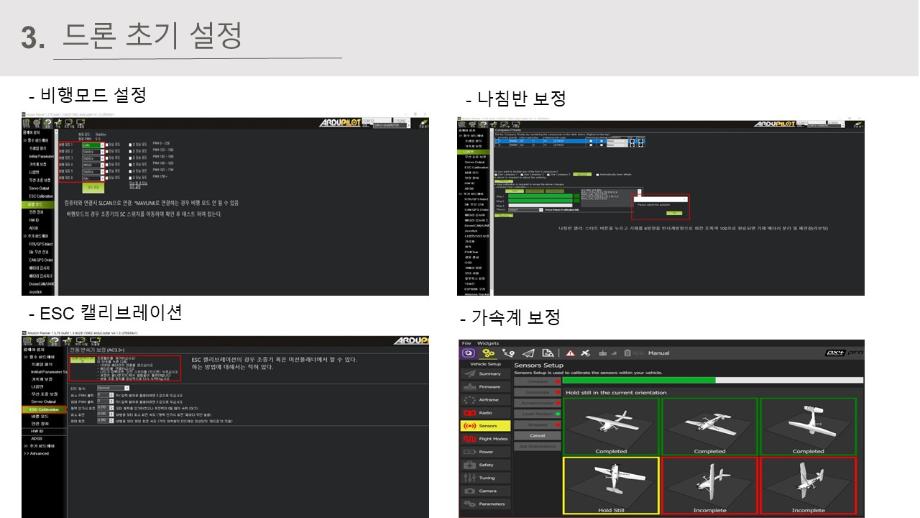The height and width of the screenshot is (518, 920).
Task: Open the File menu in QGroundControl
Action: 466,343
